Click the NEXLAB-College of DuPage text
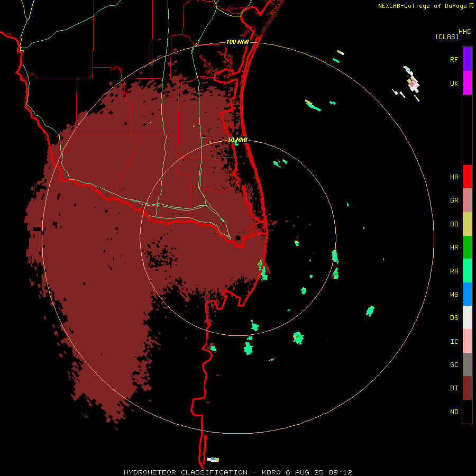476x476 pixels. pyautogui.click(x=422, y=6)
